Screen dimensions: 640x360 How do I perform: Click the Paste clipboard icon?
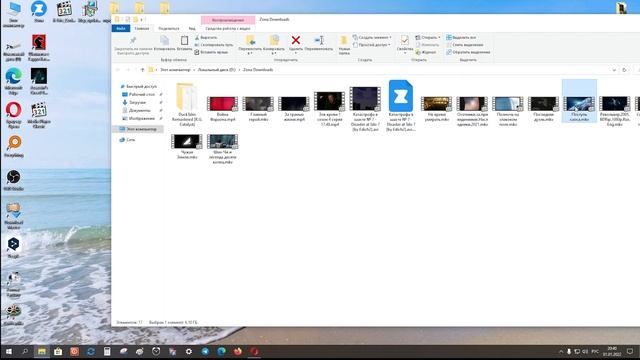[184, 40]
